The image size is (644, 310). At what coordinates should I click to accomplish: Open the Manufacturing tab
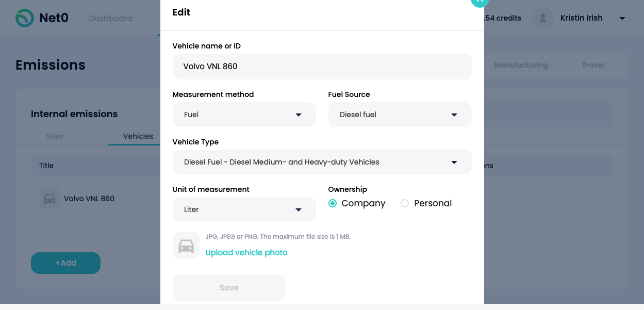coord(521,65)
